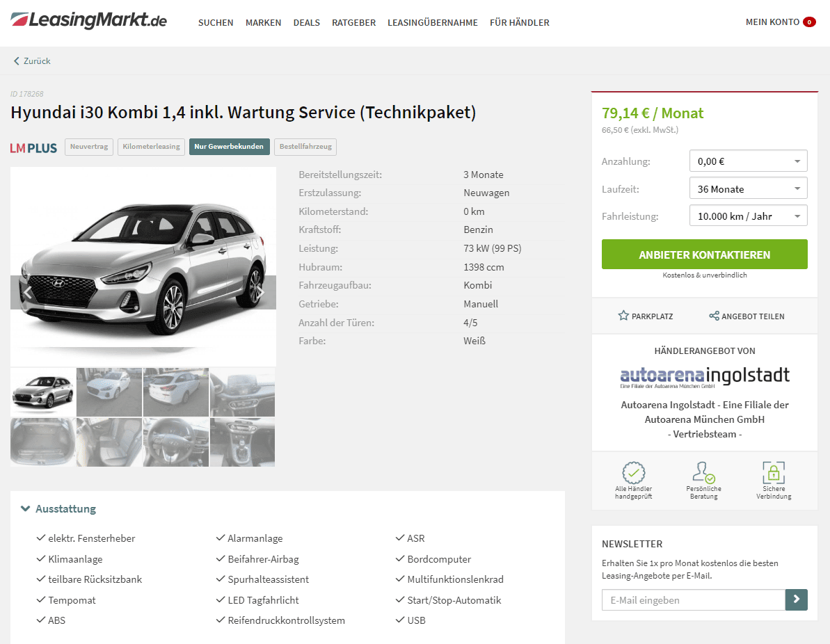
Task: Click the LED Tagfahrlicht feature entry
Action: click(257, 600)
